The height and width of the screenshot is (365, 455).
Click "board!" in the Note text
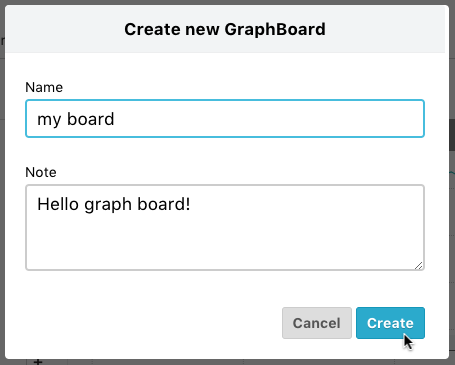point(164,204)
